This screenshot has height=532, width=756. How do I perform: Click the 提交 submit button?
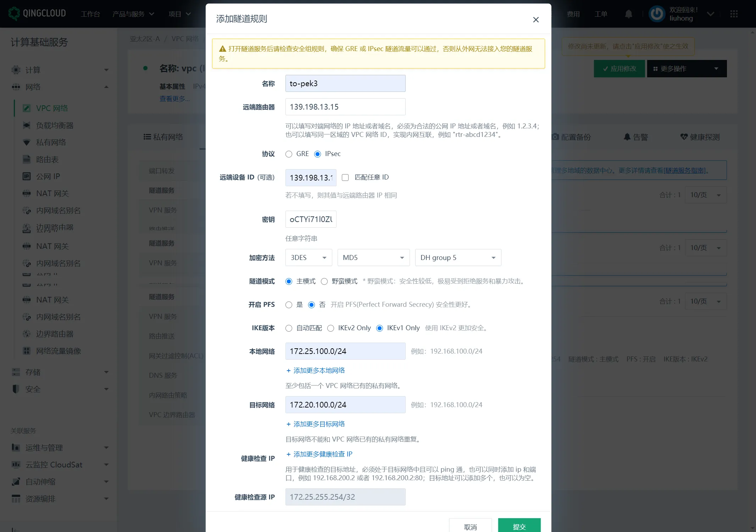tap(519, 526)
